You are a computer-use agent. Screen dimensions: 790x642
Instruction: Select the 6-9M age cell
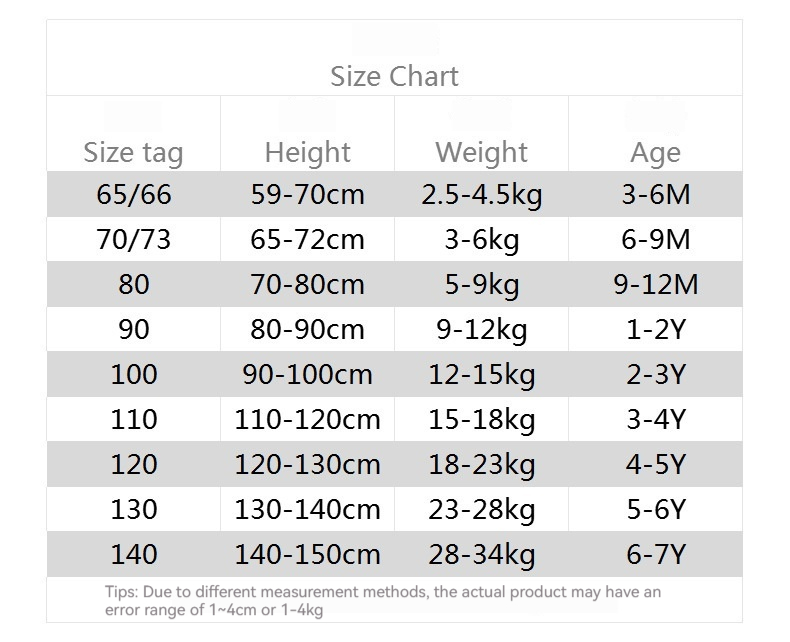coord(655,239)
